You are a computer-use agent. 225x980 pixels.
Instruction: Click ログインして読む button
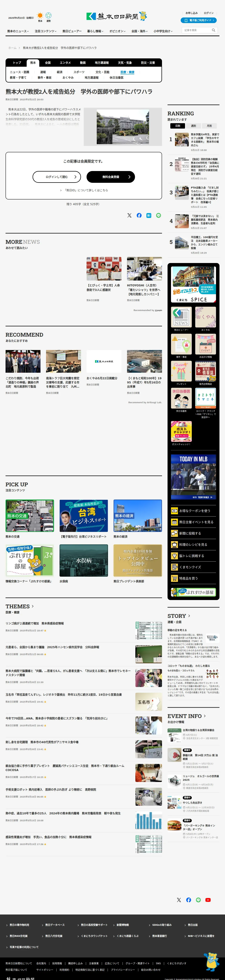tap(57, 177)
